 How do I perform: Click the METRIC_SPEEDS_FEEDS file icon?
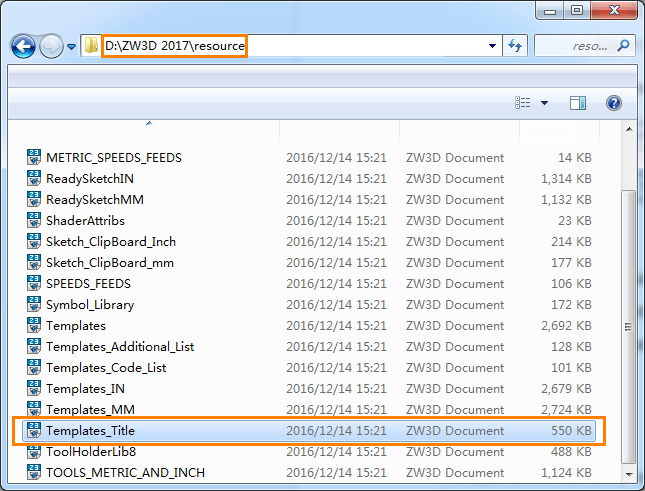[x=34, y=157]
